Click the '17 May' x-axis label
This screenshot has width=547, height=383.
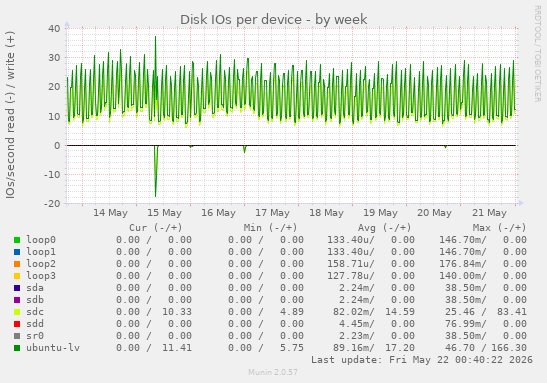pyautogui.click(x=272, y=213)
